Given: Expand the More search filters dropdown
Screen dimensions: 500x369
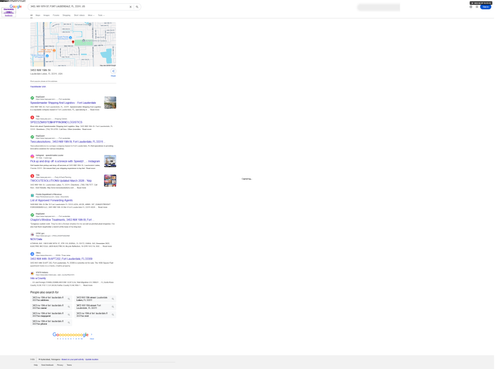Looking at the screenshot, I should click(91, 15).
